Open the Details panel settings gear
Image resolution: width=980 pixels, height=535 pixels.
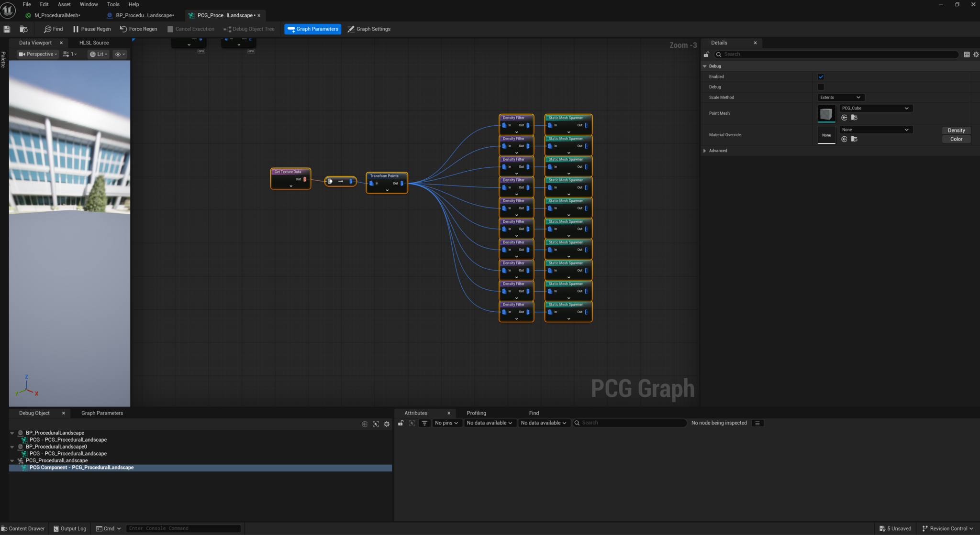pyautogui.click(x=976, y=55)
